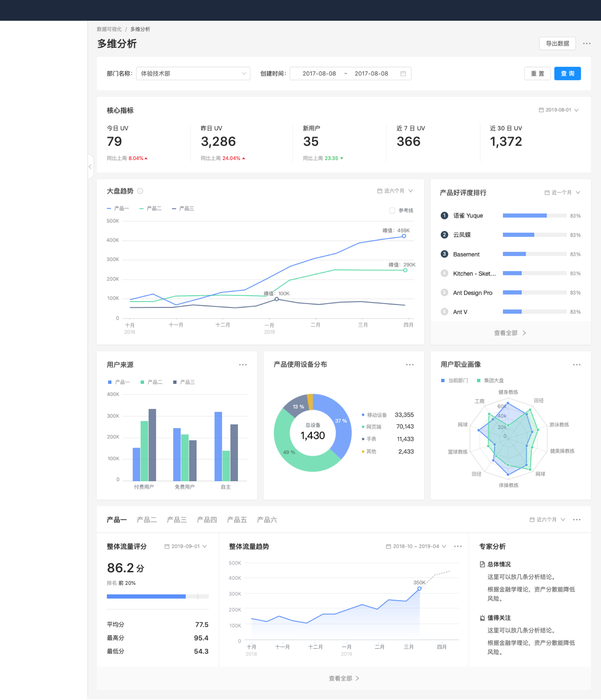Open the ellipsis menu on 产品使用设备分布 card
601x700 pixels.
point(410,365)
